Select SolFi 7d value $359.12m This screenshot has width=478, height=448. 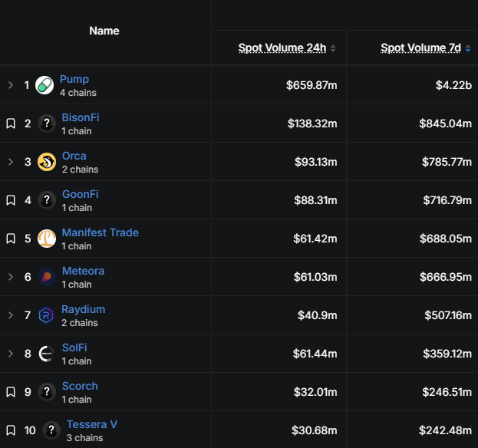tap(447, 354)
